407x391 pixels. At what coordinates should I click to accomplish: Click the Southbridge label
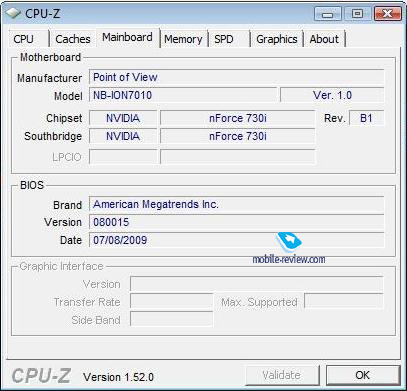click(x=53, y=136)
